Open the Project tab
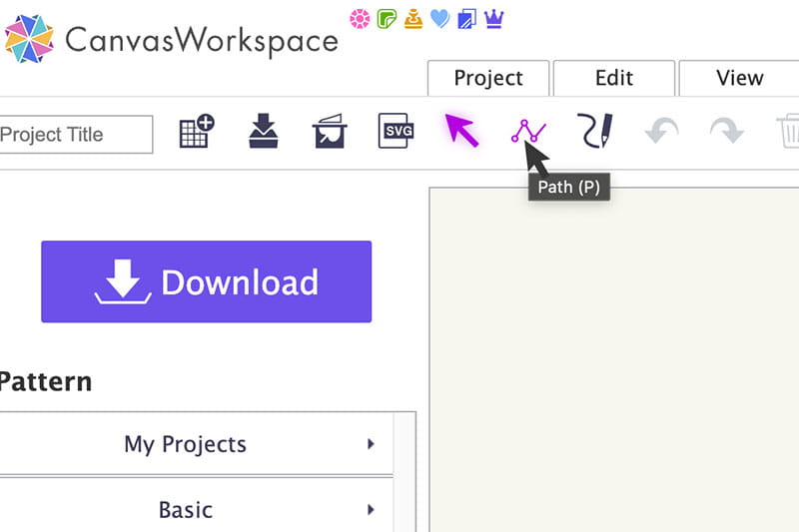The width and height of the screenshot is (799, 532). tap(488, 78)
